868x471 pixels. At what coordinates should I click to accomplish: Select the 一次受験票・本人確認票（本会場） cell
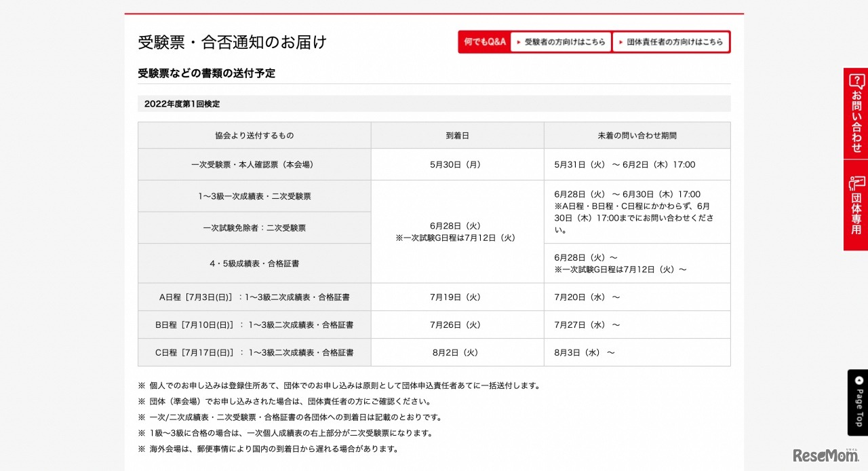pyautogui.click(x=254, y=164)
